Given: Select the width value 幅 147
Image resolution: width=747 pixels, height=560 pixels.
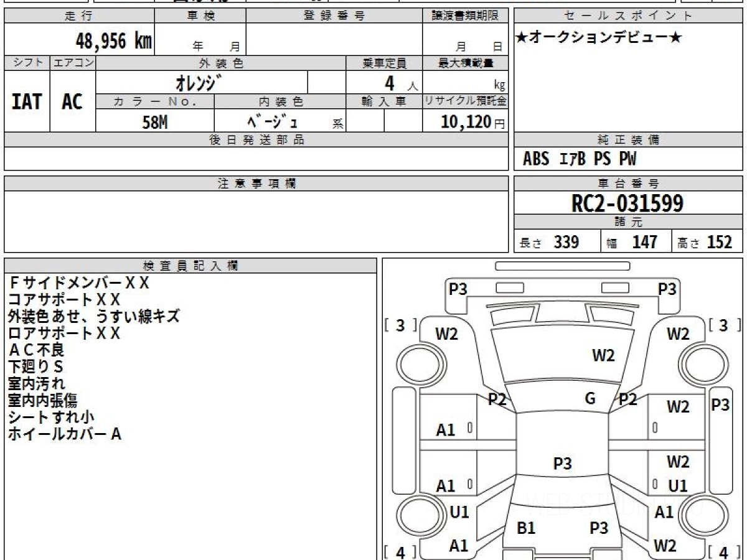Looking at the screenshot, I should 632,242.
